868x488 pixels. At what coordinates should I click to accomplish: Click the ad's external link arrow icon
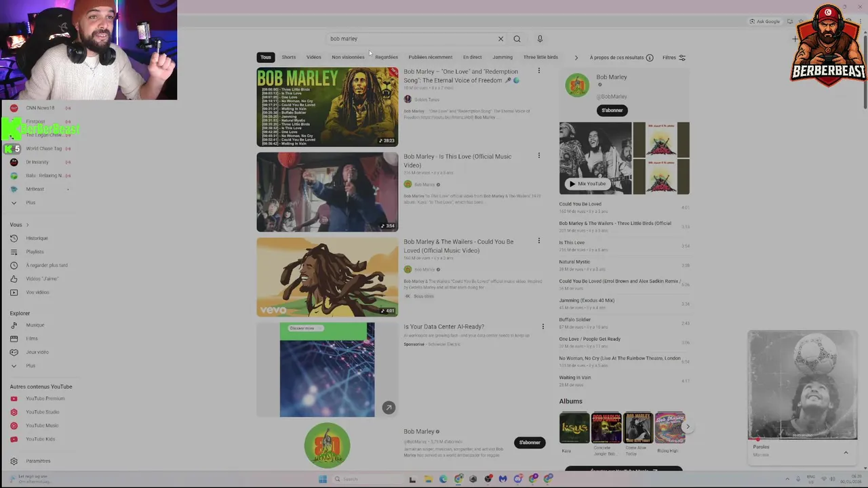click(389, 407)
